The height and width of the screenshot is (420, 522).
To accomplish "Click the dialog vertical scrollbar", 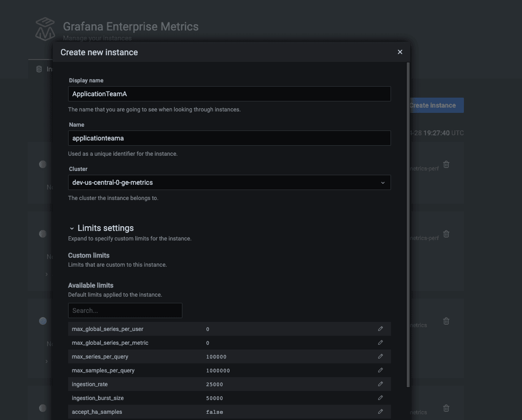I will [x=408, y=224].
